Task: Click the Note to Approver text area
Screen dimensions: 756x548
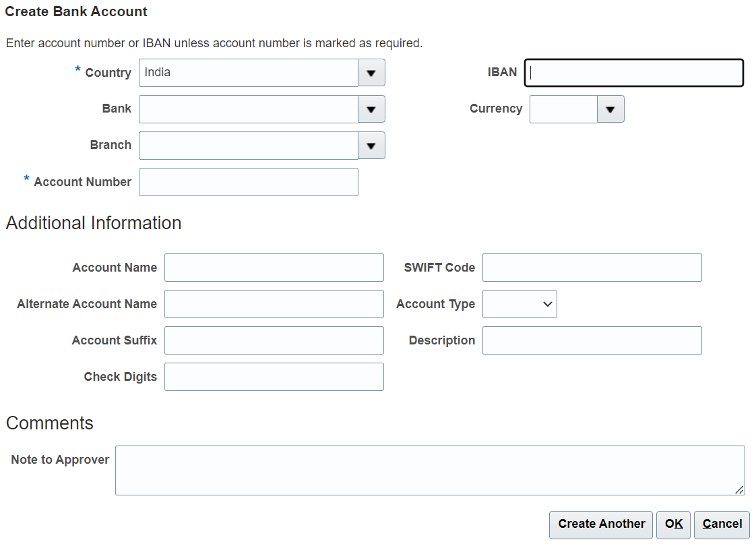Action: tap(430, 470)
